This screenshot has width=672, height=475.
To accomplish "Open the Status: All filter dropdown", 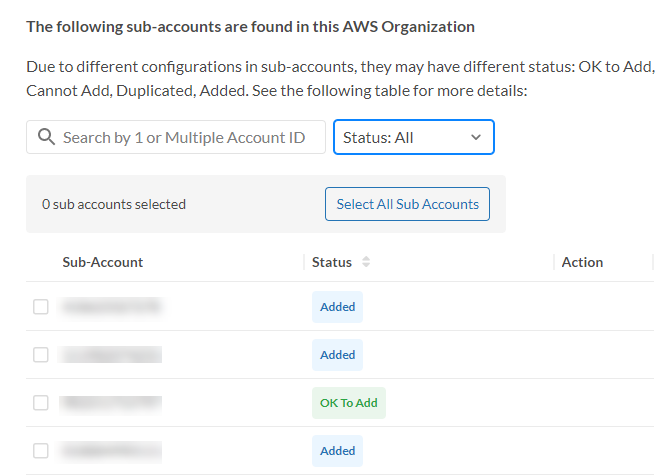I will point(413,137).
